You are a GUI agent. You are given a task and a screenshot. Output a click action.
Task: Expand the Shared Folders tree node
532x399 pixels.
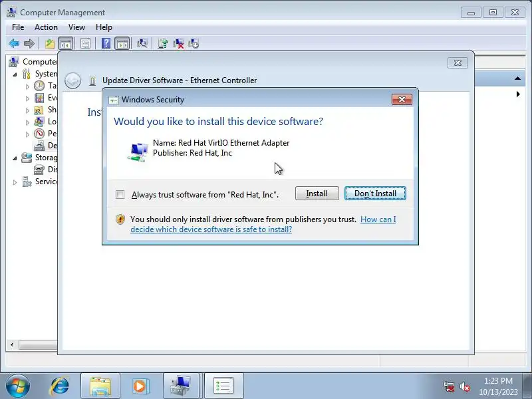[x=27, y=110]
